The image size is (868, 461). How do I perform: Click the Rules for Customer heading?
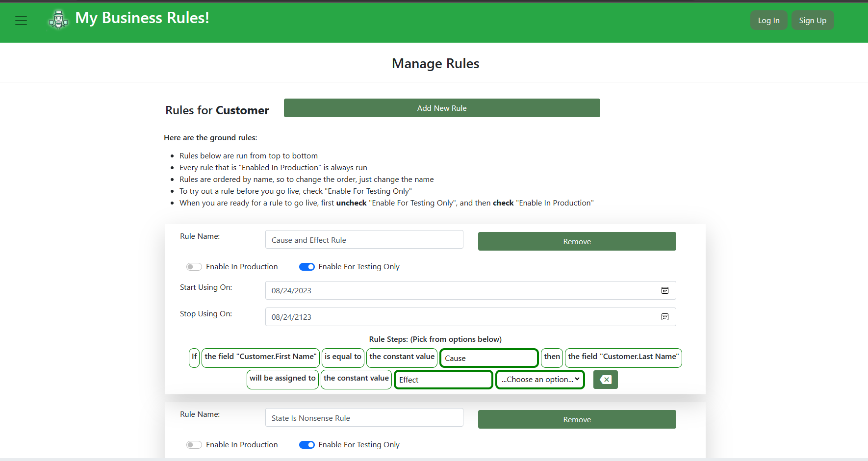217,110
